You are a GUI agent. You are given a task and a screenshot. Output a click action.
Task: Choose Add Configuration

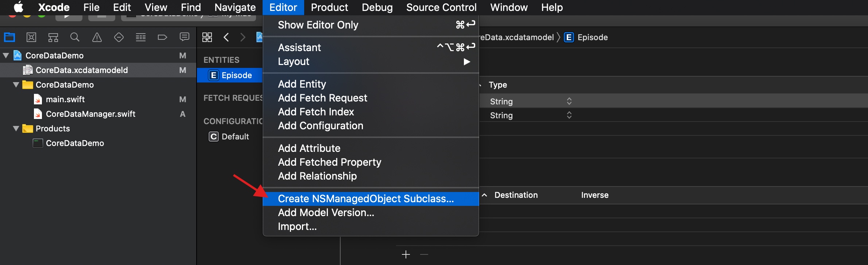pyautogui.click(x=371, y=126)
